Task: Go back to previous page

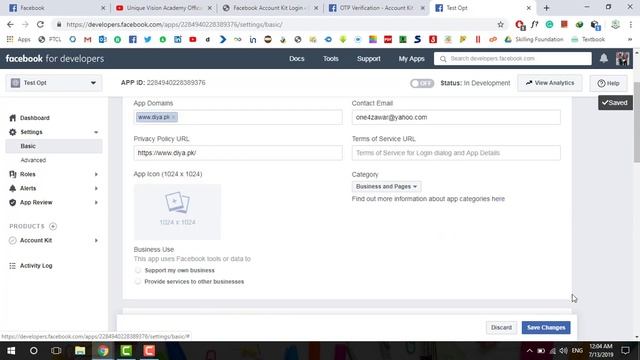Action: [x=10, y=24]
